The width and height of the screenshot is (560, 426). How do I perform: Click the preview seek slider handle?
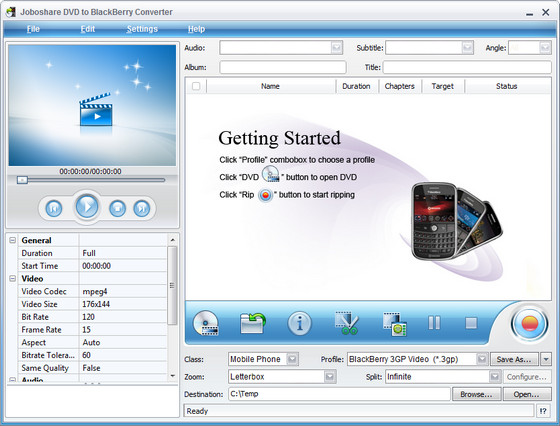22,180
